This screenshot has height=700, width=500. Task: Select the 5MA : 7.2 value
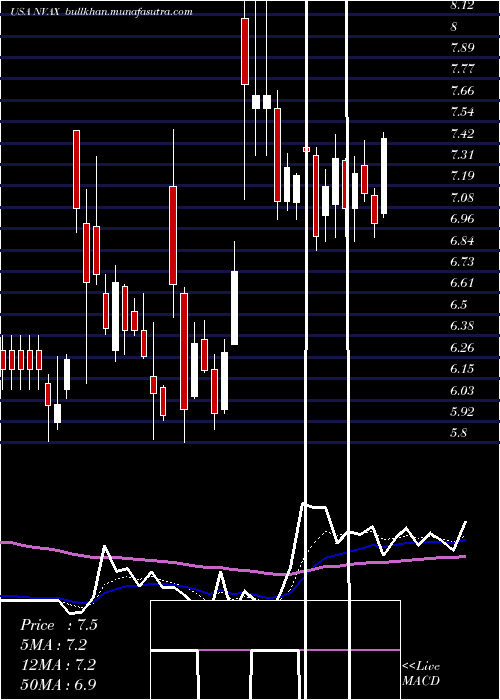pos(53,645)
